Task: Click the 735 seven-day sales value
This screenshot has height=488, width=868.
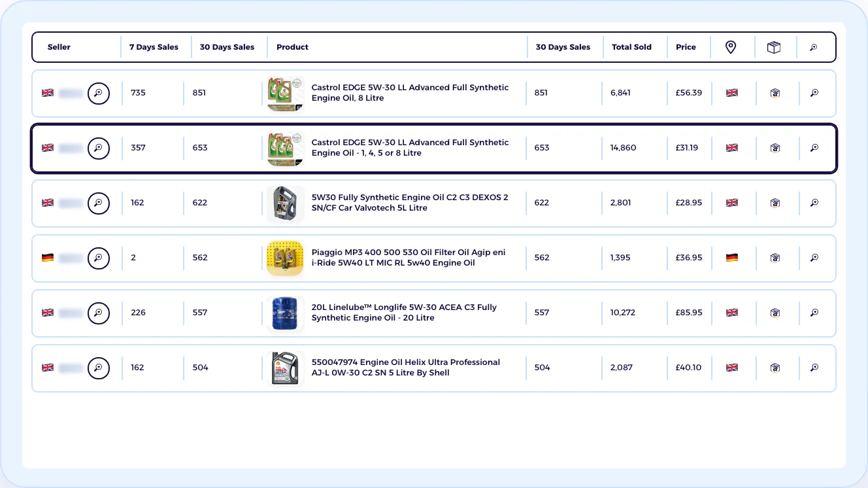Action: [x=138, y=93]
